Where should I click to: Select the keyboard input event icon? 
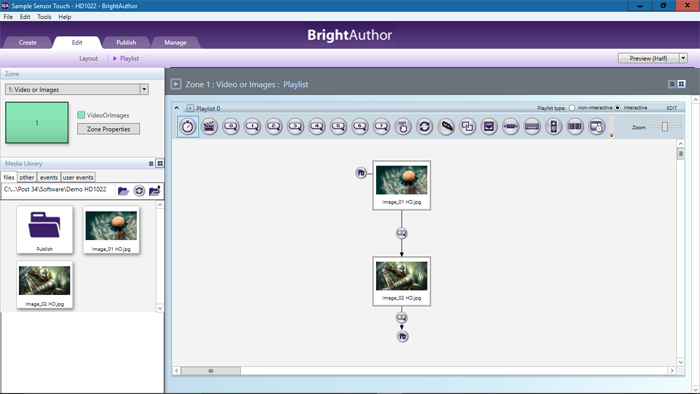pyautogui.click(x=532, y=127)
